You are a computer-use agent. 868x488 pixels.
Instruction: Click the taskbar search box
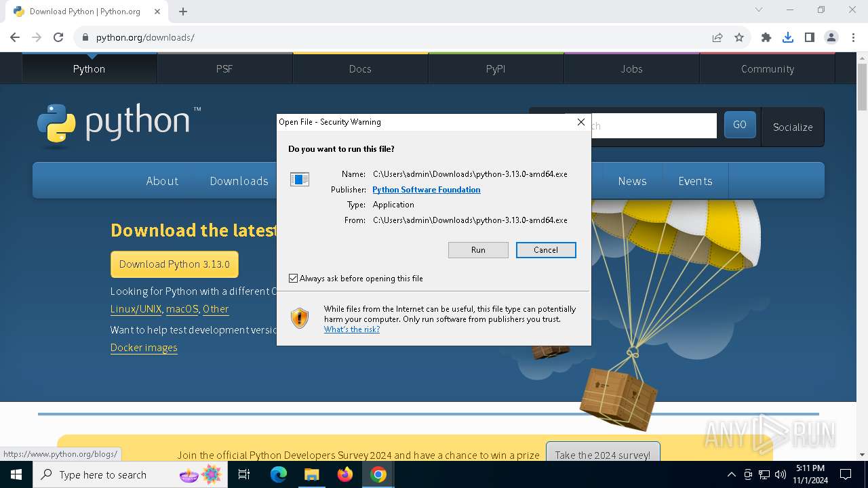click(x=131, y=474)
